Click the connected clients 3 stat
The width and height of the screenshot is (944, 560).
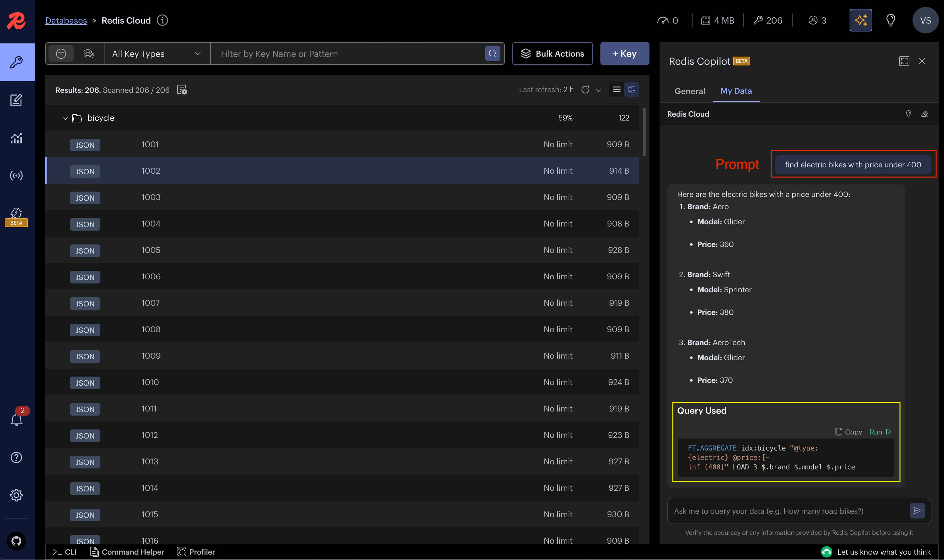[x=817, y=20]
